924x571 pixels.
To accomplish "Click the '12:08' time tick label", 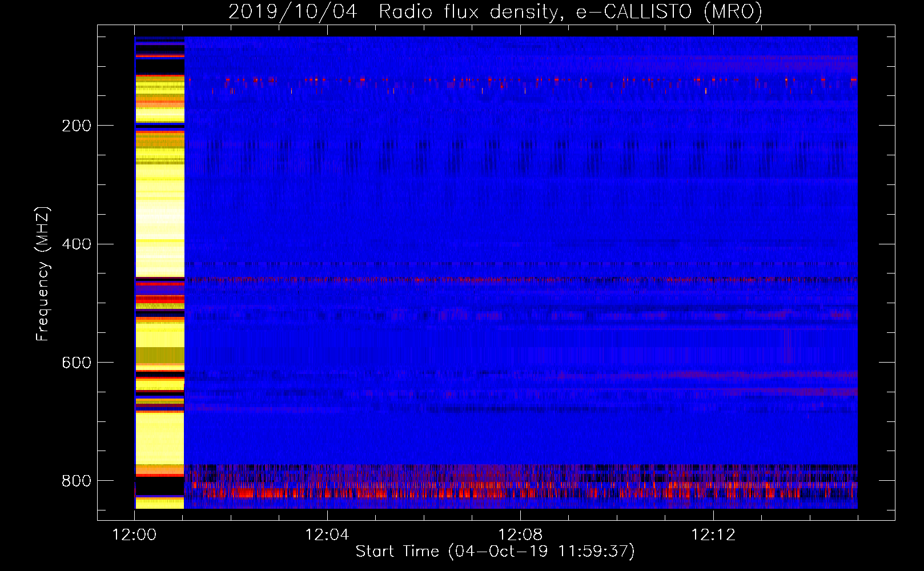I will pyautogui.click(x=520, y=535).
